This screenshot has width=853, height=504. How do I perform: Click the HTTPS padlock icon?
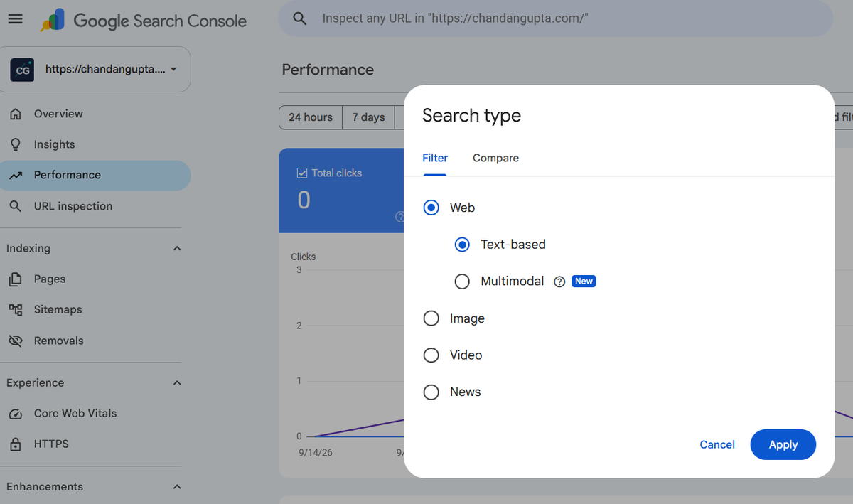click(x=16, y=444)
